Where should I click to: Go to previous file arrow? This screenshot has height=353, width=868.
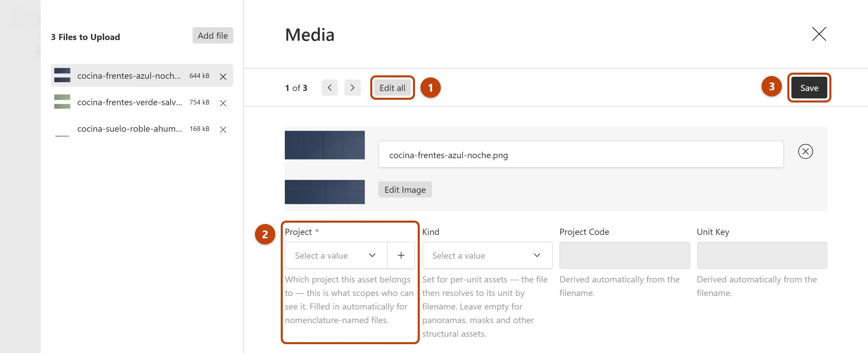[330, 88]
